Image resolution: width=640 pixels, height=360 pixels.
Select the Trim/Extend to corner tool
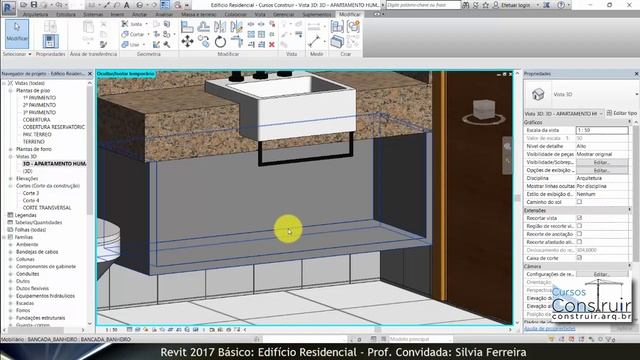point(237,42)
